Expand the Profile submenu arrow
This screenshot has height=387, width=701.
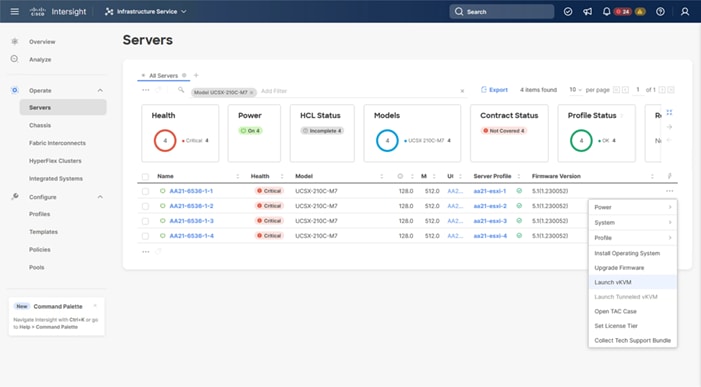[670, 238]
